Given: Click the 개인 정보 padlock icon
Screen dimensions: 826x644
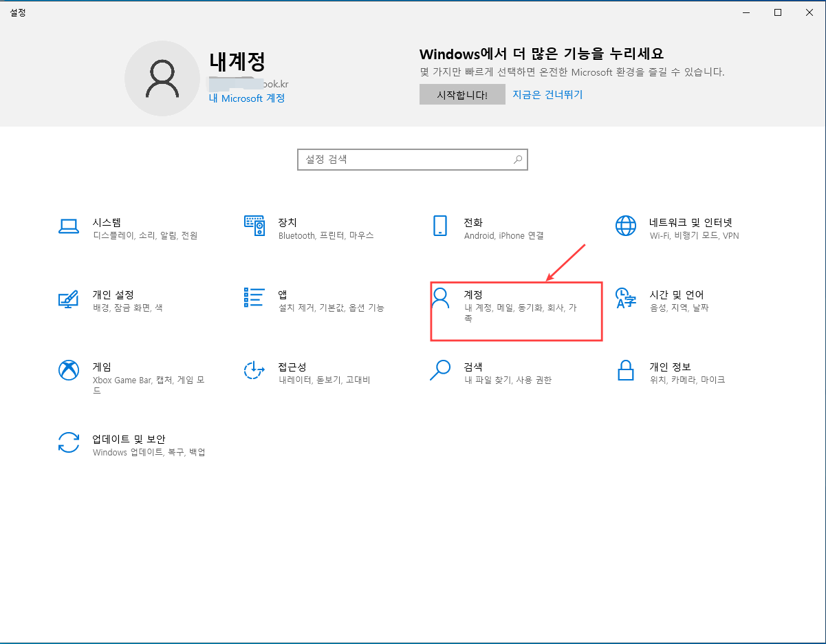Looking at the screenshot, I should [x=626, y=370].
